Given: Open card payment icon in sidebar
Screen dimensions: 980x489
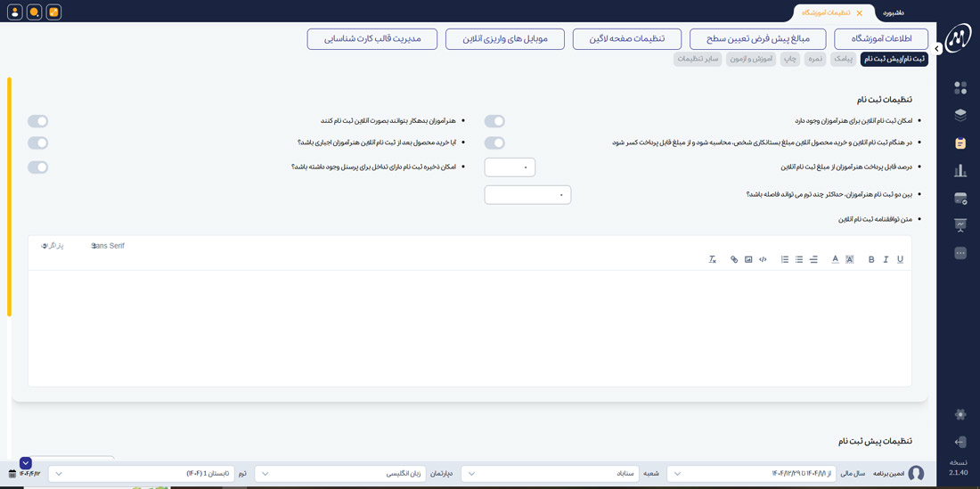Looking at the screenshot, I should (960, 199).
